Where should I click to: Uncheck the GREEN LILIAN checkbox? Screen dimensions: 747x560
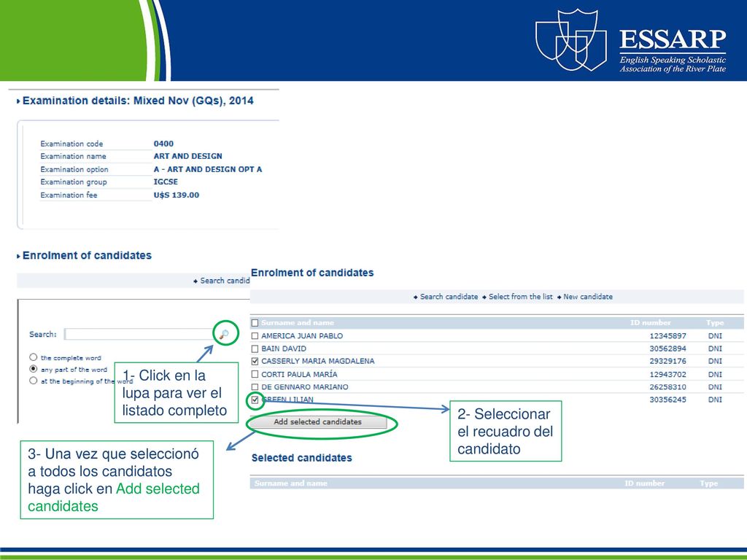255,400
